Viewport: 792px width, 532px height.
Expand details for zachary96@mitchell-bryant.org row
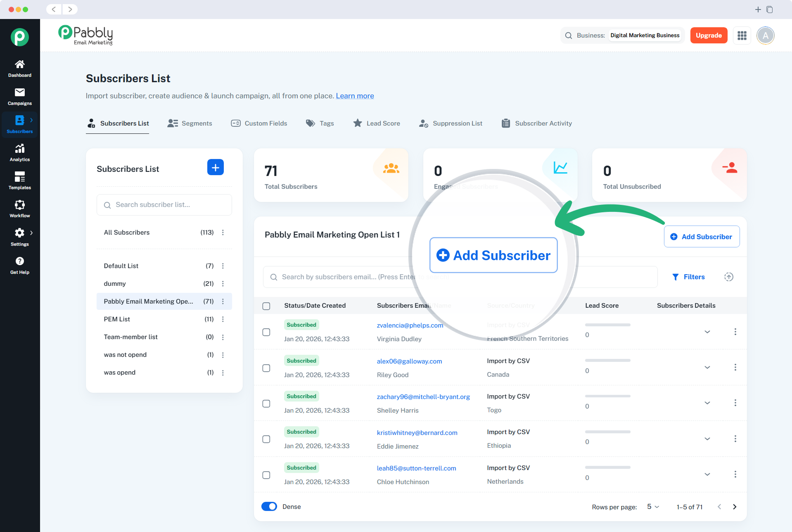coord(707,403)
